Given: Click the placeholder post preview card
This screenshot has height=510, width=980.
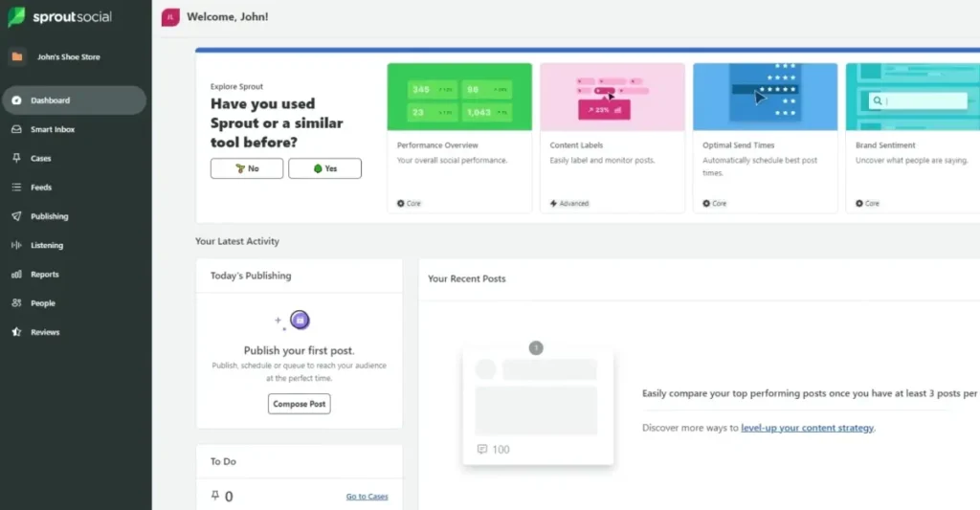Looking at the screenshot, I should tap(538, 407).
